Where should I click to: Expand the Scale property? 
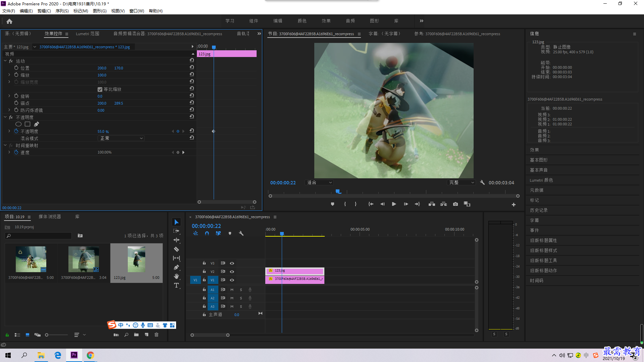click(9, 75)
